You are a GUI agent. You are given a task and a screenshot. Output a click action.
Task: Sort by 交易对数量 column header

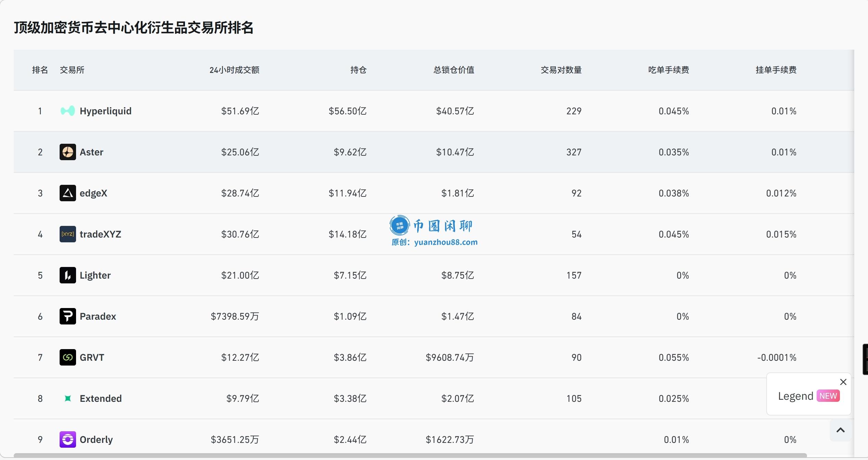561,70
